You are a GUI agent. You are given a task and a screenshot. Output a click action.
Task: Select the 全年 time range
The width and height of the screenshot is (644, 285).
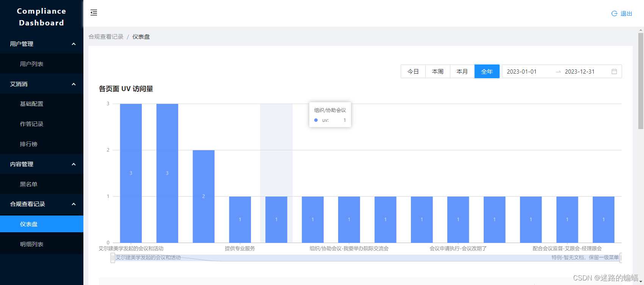point(487,71)
